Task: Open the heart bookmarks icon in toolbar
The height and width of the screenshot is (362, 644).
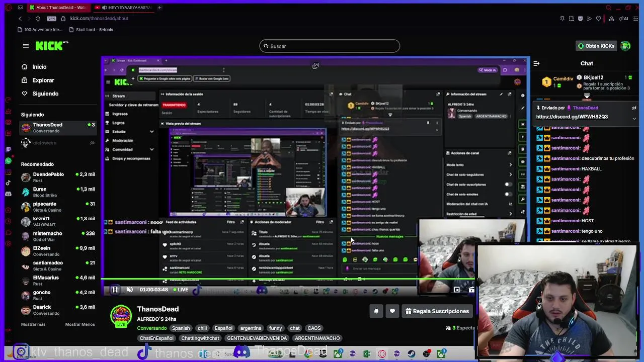Action: (598, 19)
